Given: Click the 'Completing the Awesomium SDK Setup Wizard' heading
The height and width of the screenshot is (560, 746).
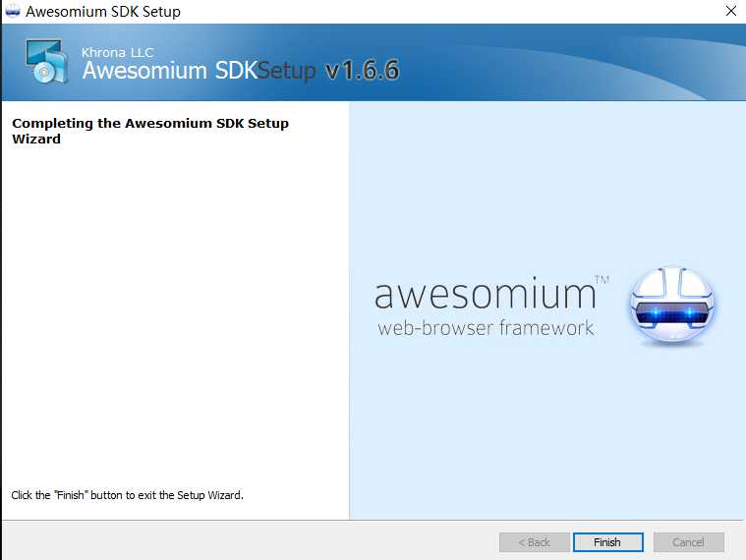Looking at the screenshot, I should pos(150,131).
